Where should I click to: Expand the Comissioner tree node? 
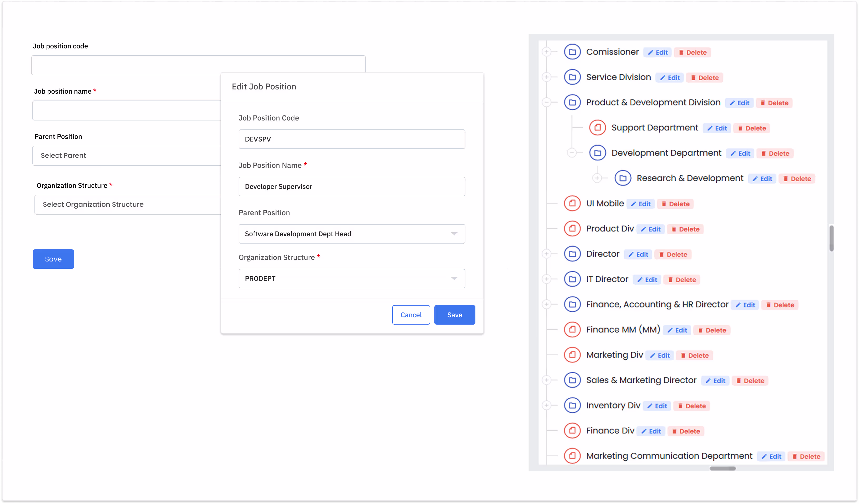[546, 52]
